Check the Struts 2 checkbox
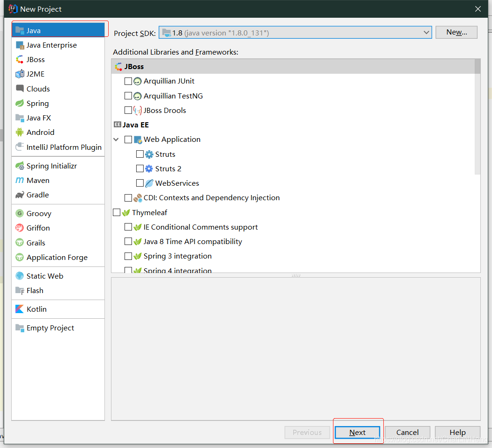Viewport: 492px width, 448px height. (139, 168)
